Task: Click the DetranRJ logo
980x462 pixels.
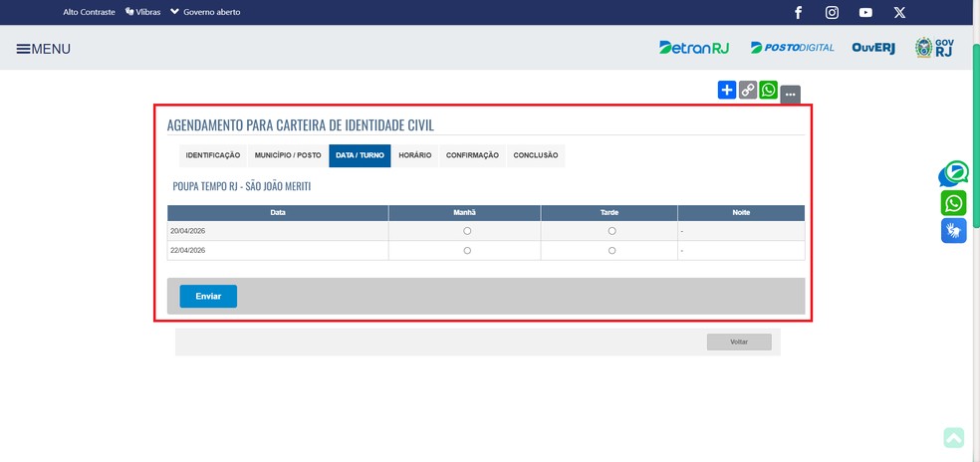Action: 694,48
